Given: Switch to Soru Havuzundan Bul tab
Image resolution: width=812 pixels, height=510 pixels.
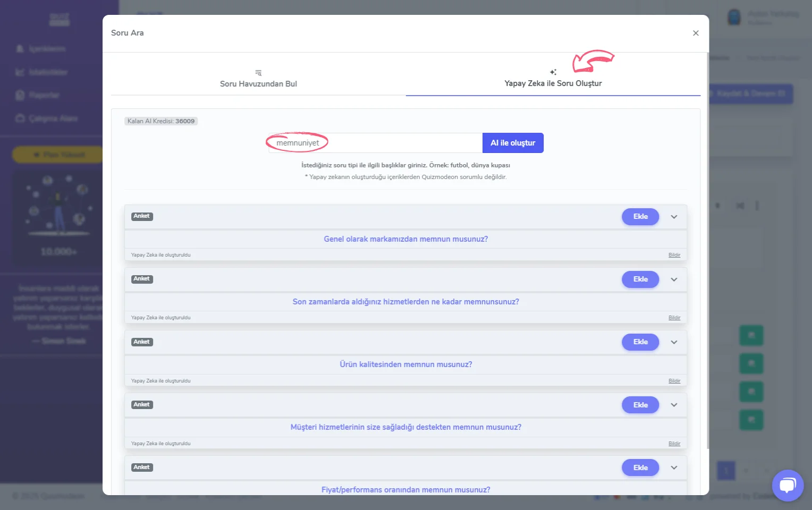Looking at the screenshot, I should point(258,83).
